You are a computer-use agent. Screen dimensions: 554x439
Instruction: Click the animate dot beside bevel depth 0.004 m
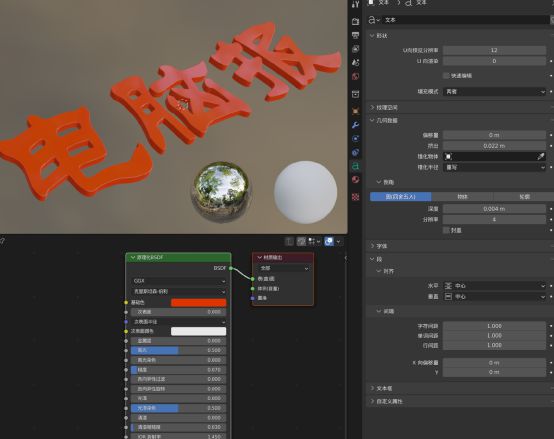[x=551, y=209]
